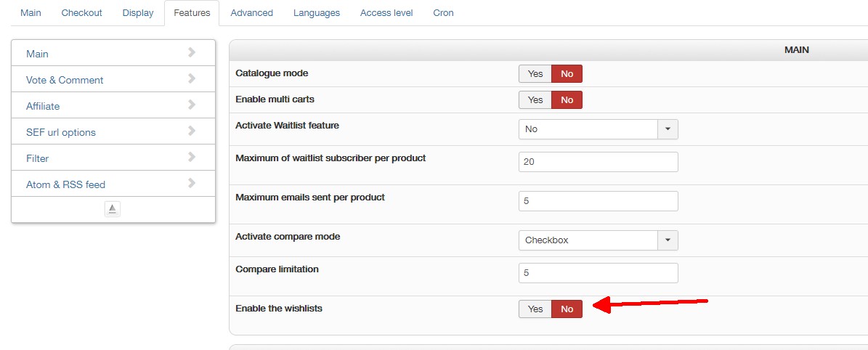Click the maximum waitlist subscriber field
This screenshot has width=868, height=350.
tap(598, 162)
